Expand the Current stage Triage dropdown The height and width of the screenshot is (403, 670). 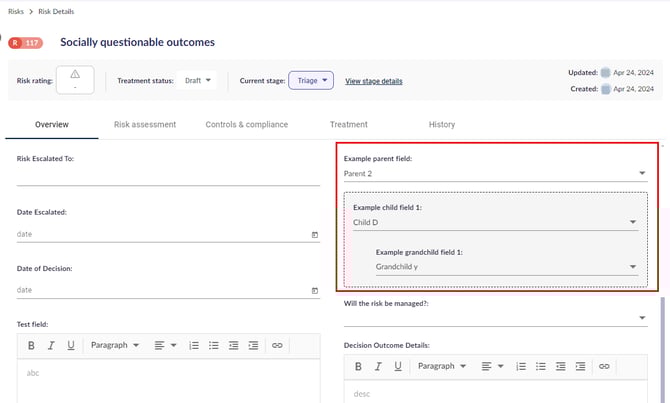310,80
